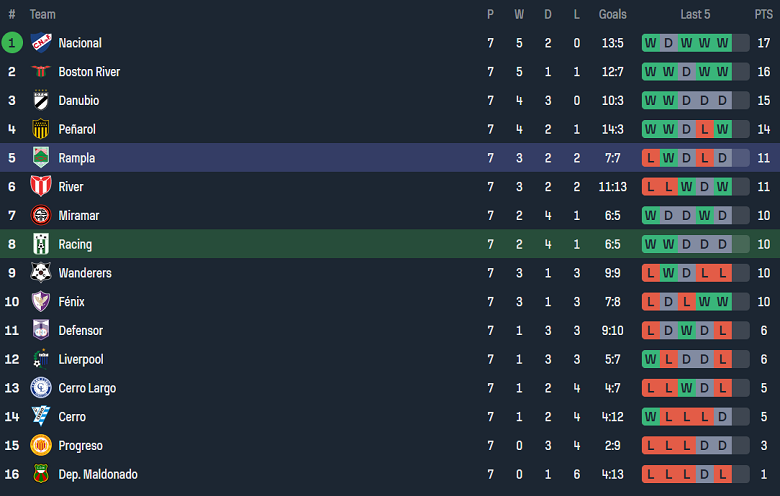The height and width of the screenshot is (496, 780).
Task: Click Peñarol's red loss badge in Last 5
Action: (704, 129)
